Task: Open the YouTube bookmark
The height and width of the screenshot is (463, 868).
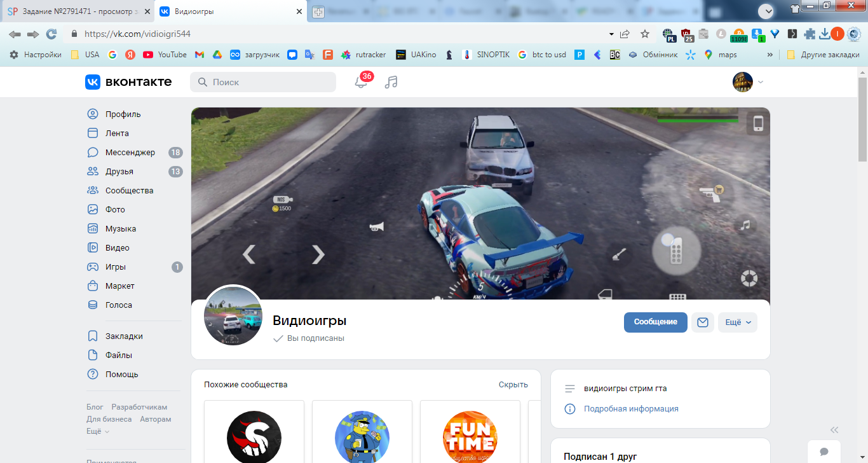Action: click(165, 55)
